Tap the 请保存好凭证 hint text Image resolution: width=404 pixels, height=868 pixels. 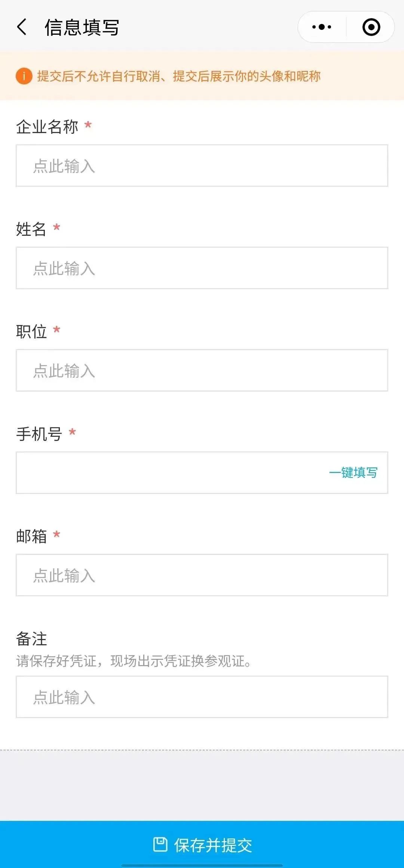tap(133, 661)
